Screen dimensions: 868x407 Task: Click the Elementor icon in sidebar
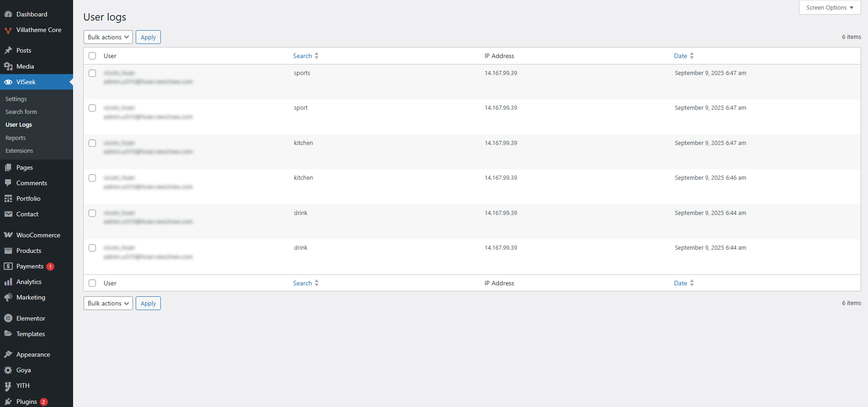8,318
